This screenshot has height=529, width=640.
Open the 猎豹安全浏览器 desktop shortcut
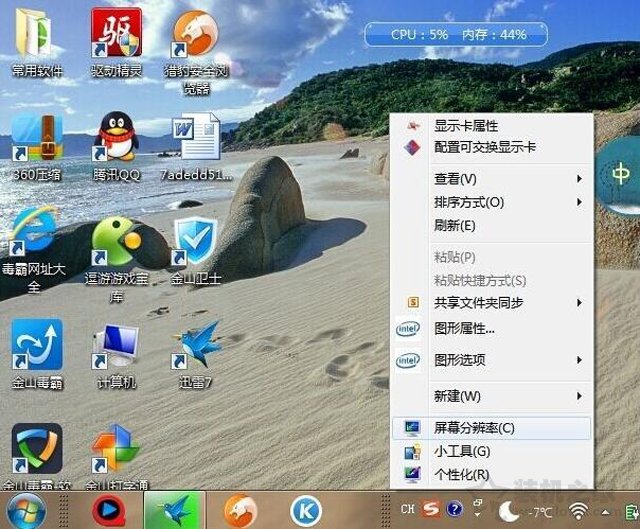(196, 37)
